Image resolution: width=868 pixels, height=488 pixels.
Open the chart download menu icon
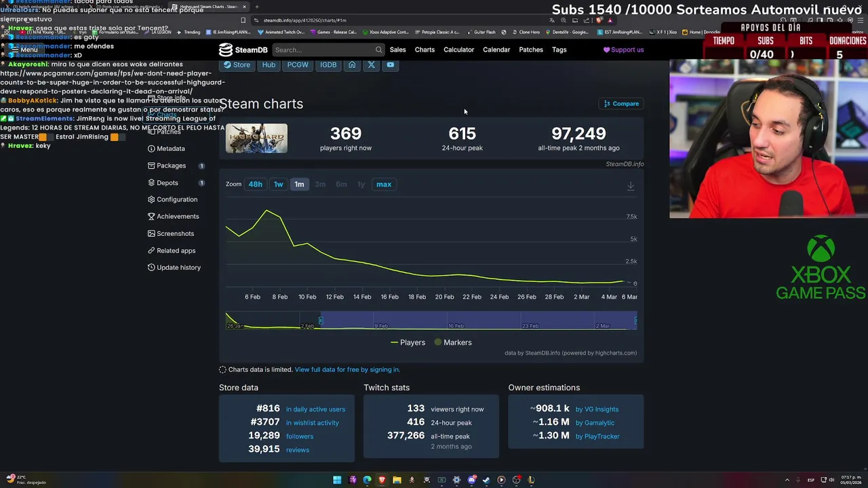click(631, 186)
